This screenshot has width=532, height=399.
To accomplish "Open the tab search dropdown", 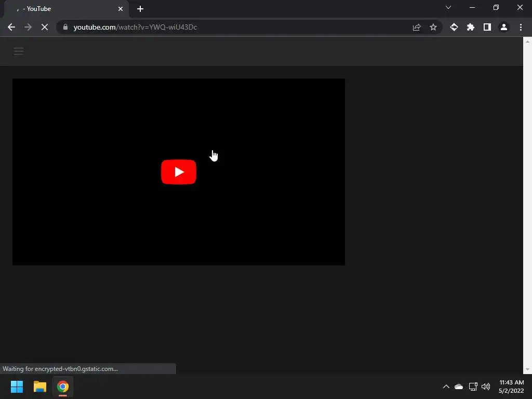I will click(x=448, y=7).
